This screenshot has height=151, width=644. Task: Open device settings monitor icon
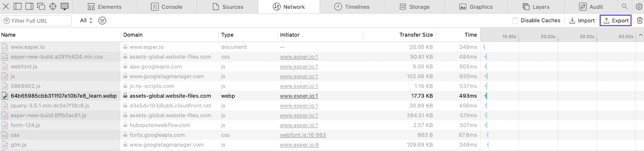pos(64,6)
